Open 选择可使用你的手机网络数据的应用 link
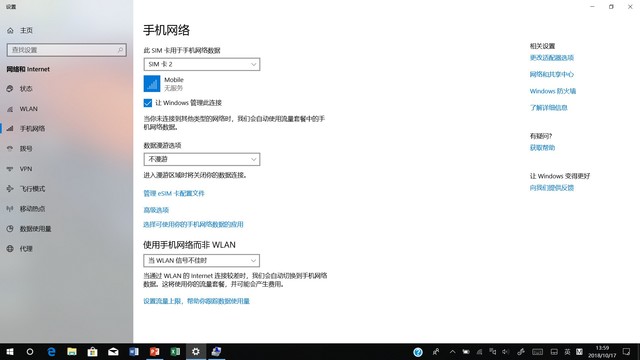 [x=193, y=224]
